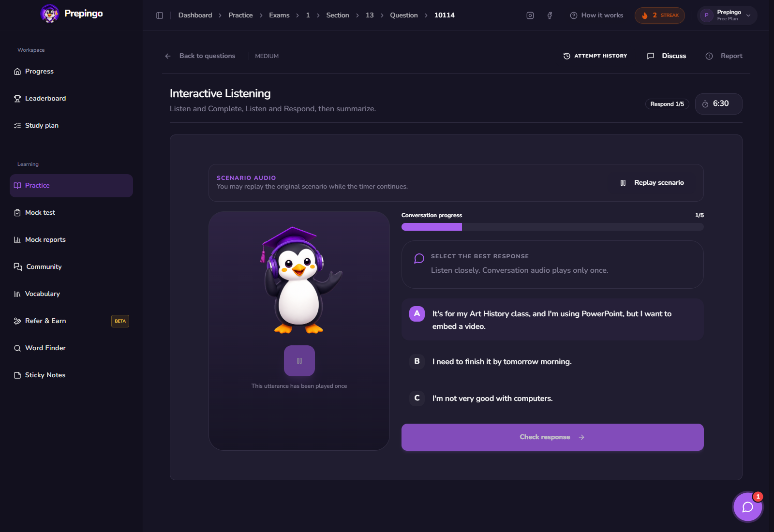Click the Report alert icon
Image resolution: width=774 pixels, height=532 pixels.
(709, 56)
